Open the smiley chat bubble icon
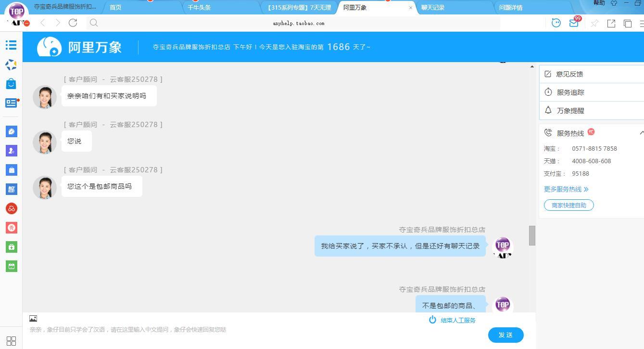 click(x=556, y=23)
